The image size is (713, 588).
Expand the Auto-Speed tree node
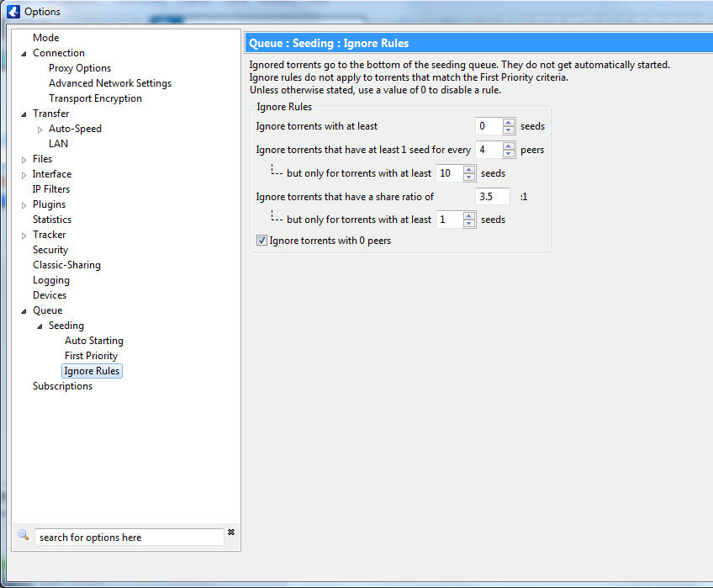(40, 130)
